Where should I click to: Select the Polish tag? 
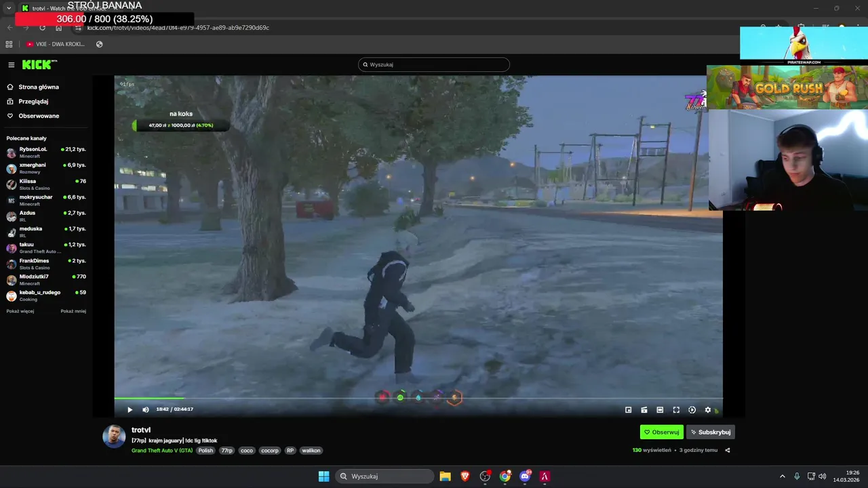(205, 450)
